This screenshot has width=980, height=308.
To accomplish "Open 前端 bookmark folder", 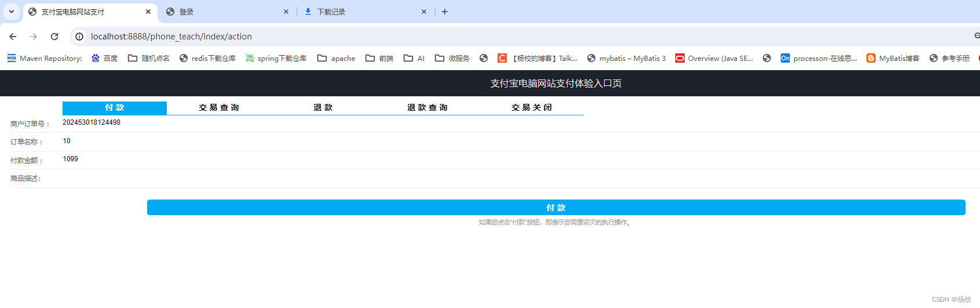I will tap(379, 58).
